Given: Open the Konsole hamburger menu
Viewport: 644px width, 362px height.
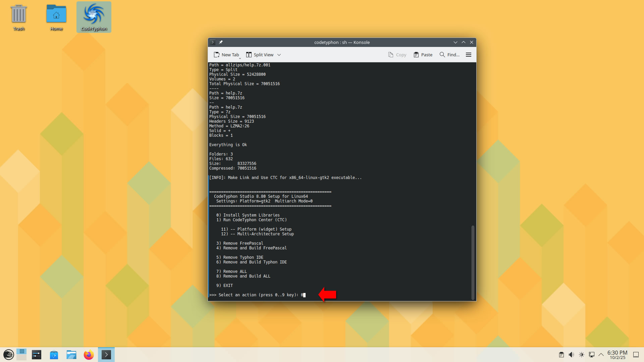Looking at the screenshot, I should coord(469,55).
